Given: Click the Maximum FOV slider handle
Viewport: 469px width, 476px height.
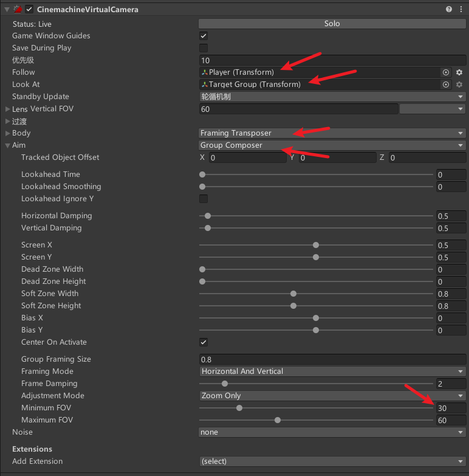Looking at the screenshot, I should pos(278,420).
